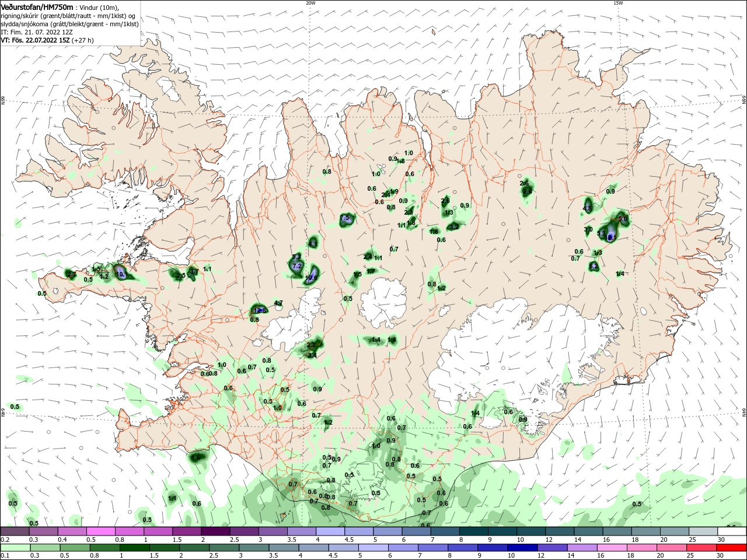The image size is (747, 560).
Task: Click the 20W longitude label
Action: point(310,3)
